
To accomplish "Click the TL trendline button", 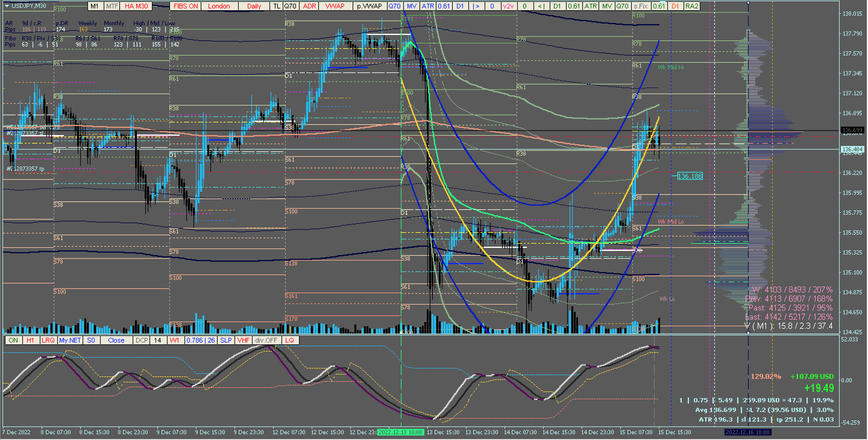I will tap(277, 6).
